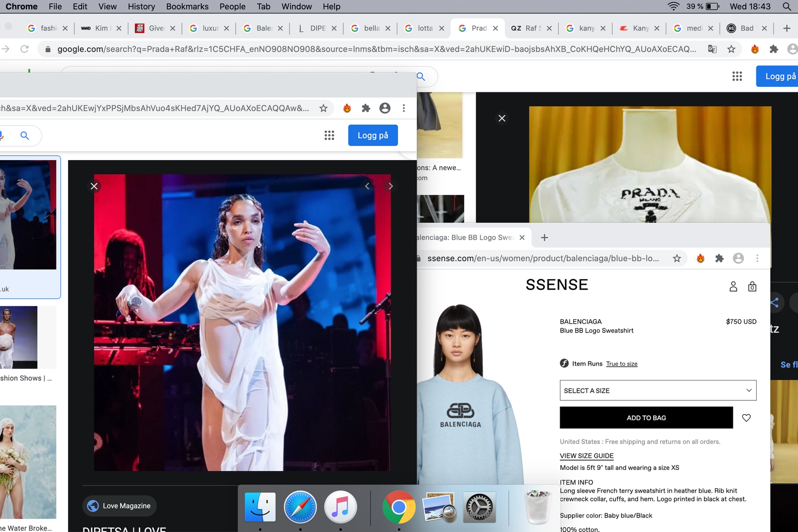Screen dimensions: 798x532
Task: Open System Preferences from the Dock
Action: [479, 507]
